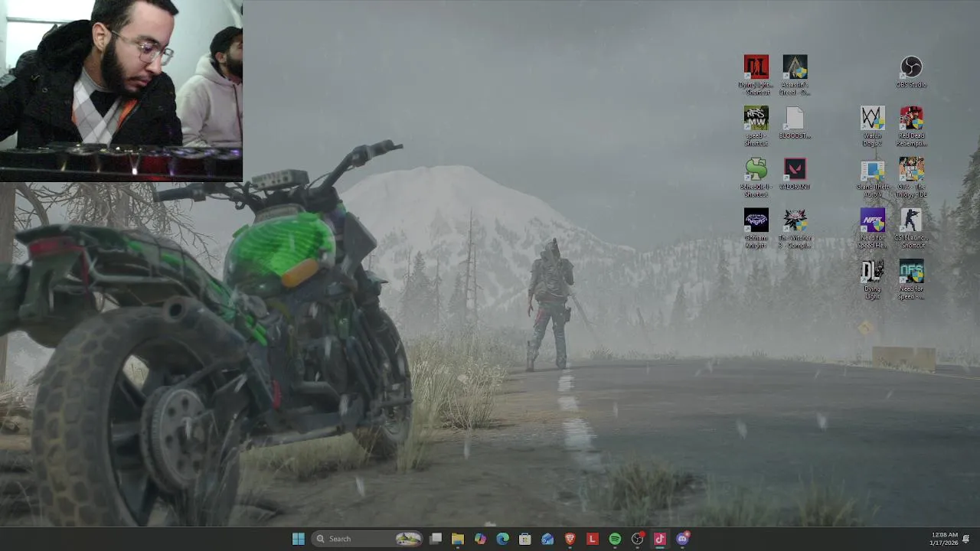
Task: Launch the Assassin's Creed desktop shortcut
Action: 795,75
